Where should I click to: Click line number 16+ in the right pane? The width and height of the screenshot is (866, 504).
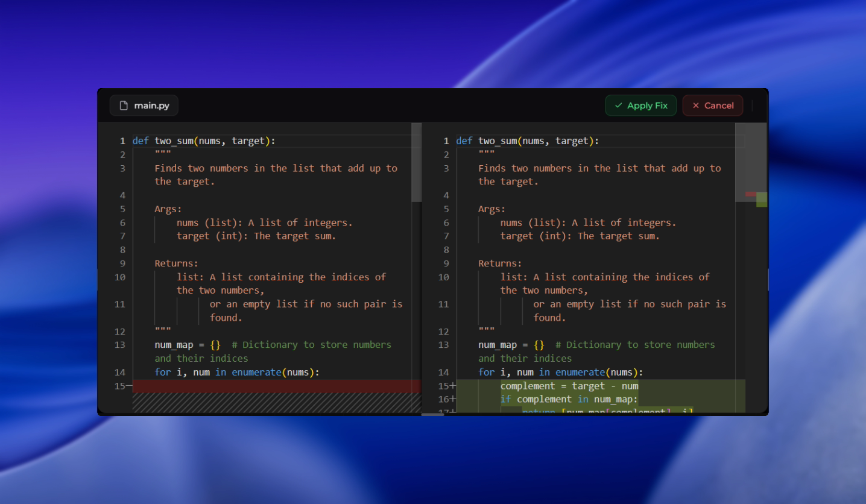pos(447,399)
